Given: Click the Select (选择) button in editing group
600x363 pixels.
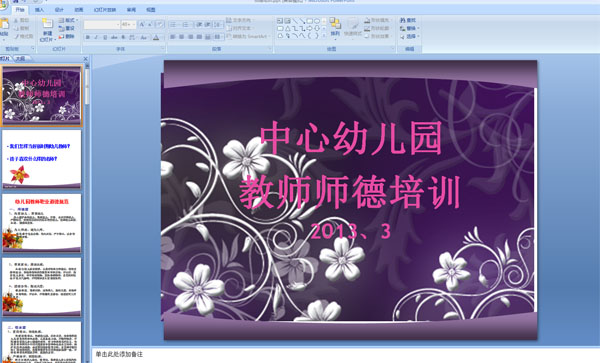Looking at the screenshot, I should coord(409,36).
